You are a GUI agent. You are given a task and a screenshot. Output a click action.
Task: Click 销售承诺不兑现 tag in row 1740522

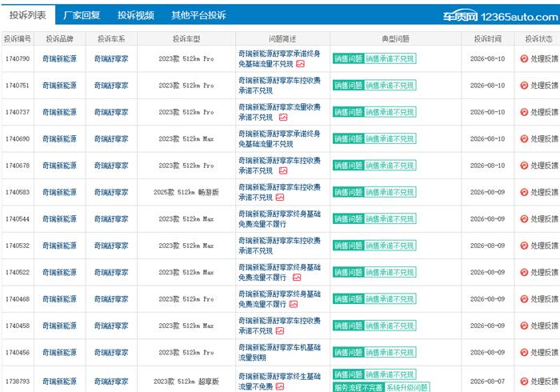[390, 273]
